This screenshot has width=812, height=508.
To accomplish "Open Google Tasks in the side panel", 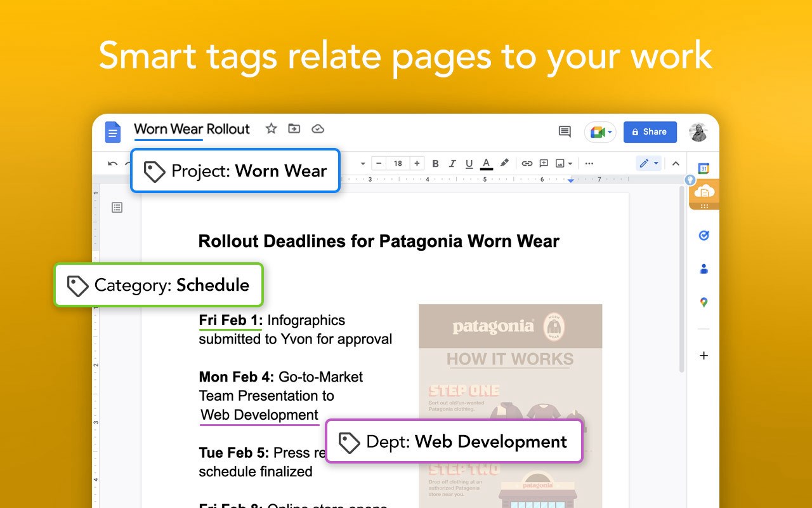I will [x=704, y=236].
